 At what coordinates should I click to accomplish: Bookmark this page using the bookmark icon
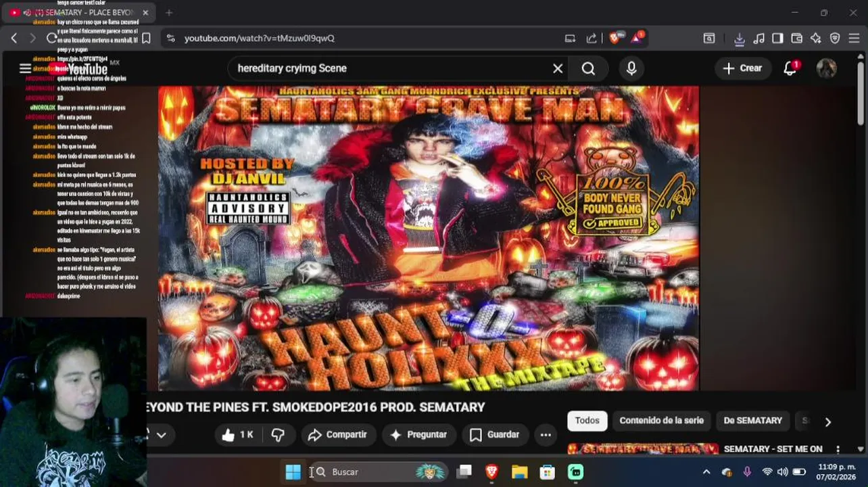click(x=145, y=39)
